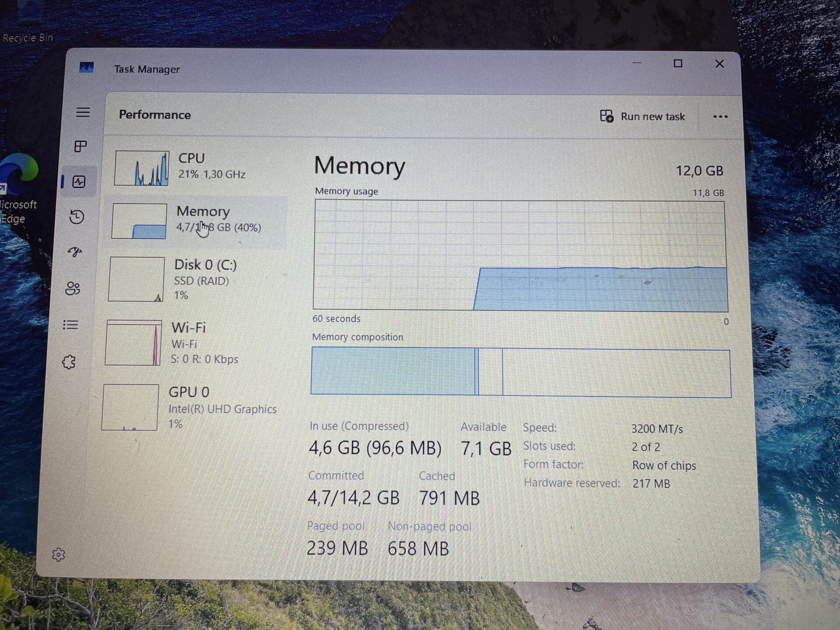This screenshot has width=840, height=630.
Task: Open the Services puzzle icon
Action: coord(69,362)
